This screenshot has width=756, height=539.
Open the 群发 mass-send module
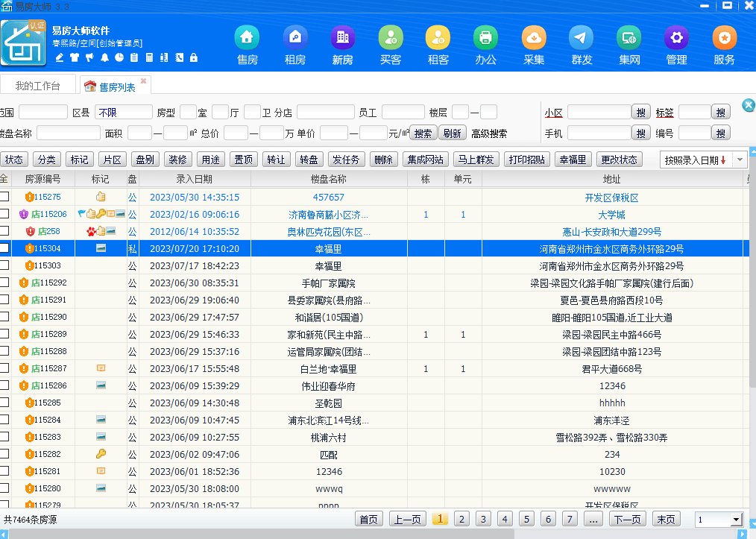(582, 45)
